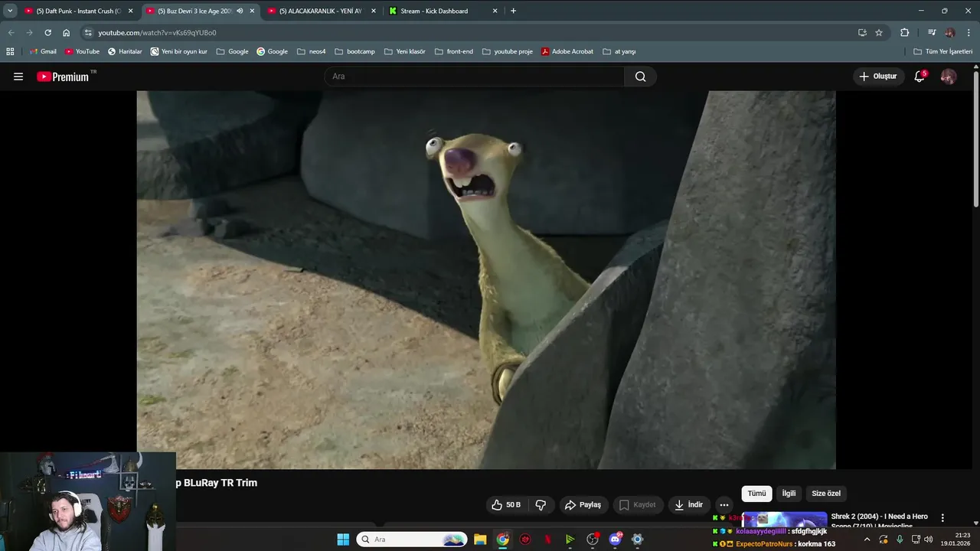Open options for Shrek 2 suggested video
Viewport: 980px width, 551px height.
[x=942, y=518]
